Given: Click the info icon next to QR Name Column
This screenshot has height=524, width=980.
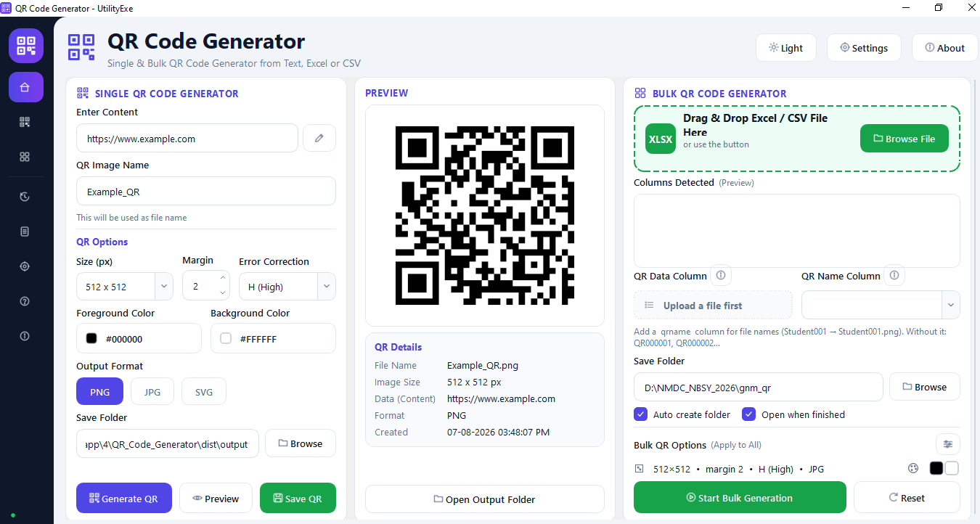Looking at the screenshot, I should [x=894, y=275].
